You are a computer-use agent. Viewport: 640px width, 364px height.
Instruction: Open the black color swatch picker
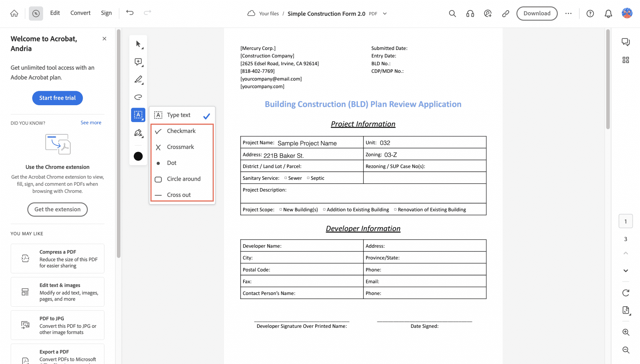tap(138, 156)
